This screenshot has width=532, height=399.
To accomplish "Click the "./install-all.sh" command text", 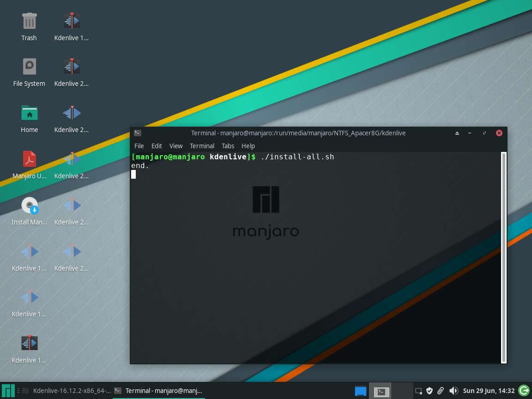I will coord(297,157).
